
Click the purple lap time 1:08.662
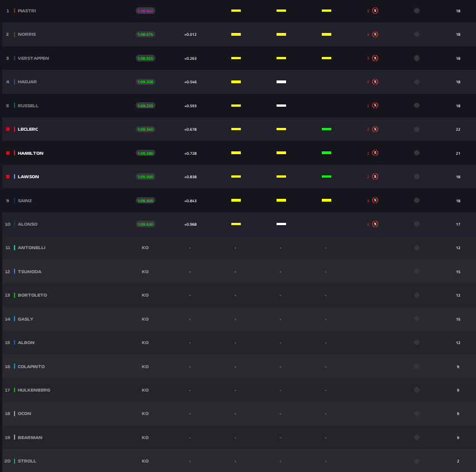(x=145, y=11)
